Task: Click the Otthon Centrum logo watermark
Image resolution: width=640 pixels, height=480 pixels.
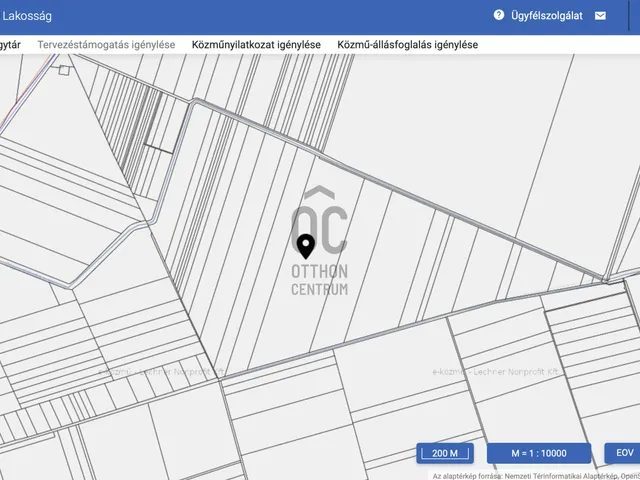Action: [x=319, y=222]
